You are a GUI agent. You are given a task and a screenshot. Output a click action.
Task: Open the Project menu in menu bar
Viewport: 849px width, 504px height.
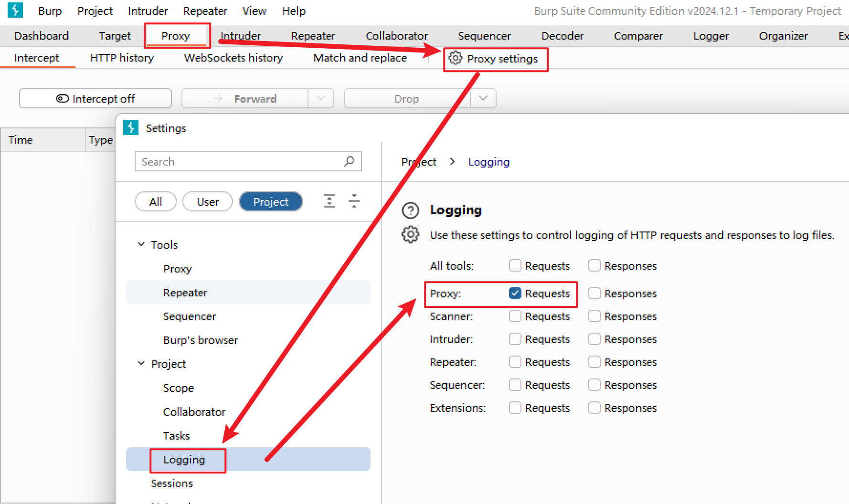95,11
